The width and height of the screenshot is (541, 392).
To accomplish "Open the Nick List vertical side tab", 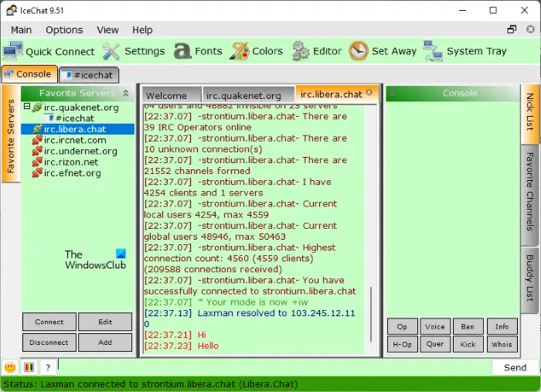I will coord(529,114).
